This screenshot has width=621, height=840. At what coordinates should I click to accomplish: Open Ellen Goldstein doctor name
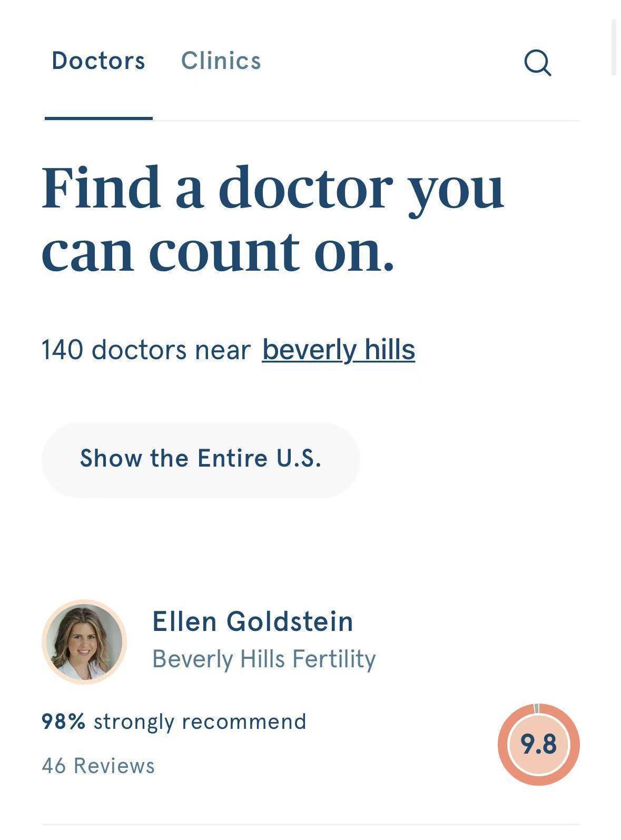253,621
